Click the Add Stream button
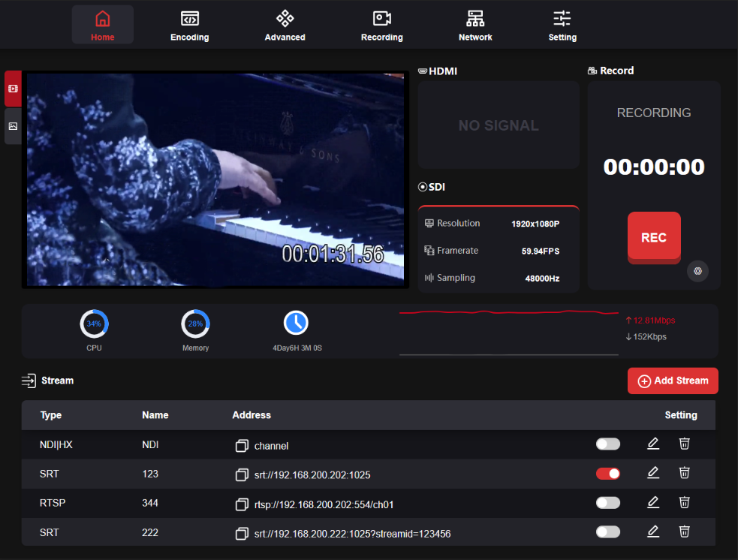The image size is (738, 560). [673, 381]
